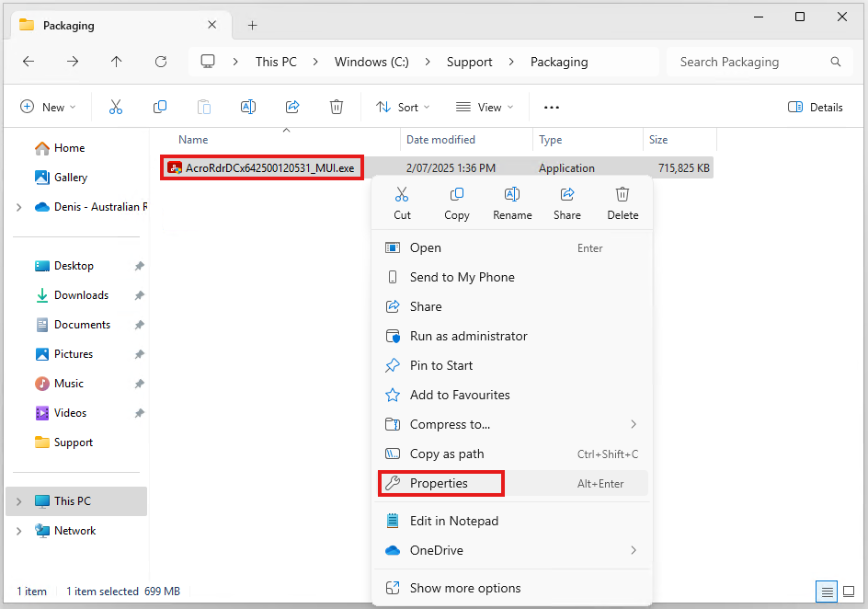Choose Run as administrator
Viewport: 868px width, 609px height.
click(x=468, y=336)
